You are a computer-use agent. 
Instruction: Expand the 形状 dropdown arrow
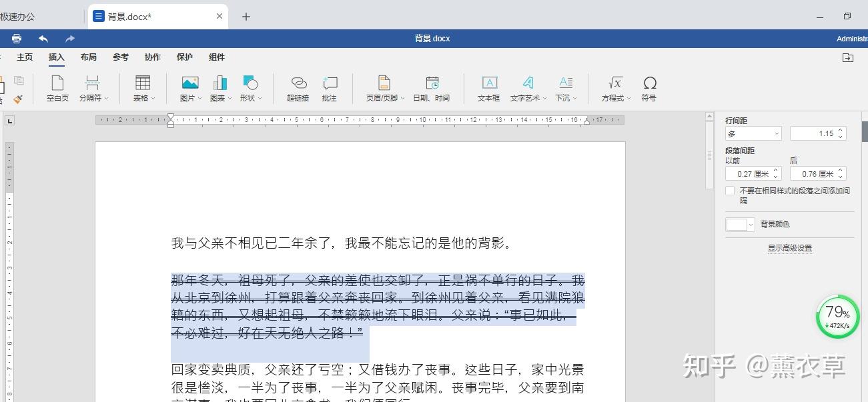[260, 99]
